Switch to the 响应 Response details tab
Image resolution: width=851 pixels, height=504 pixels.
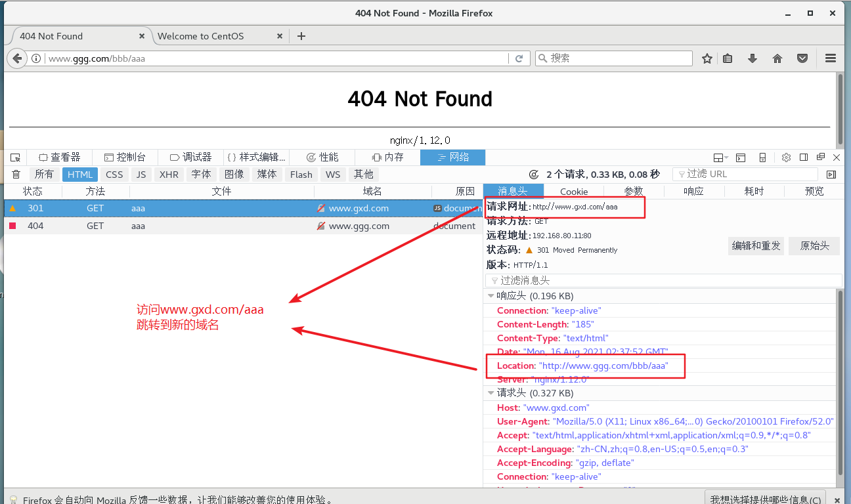pyautogui.click(x=693, y=192)
